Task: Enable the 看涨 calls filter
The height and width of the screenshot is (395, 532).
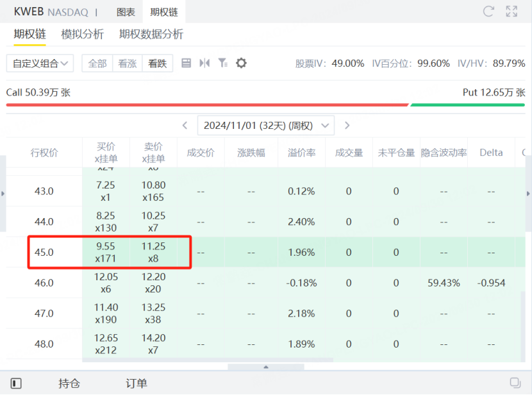Action: click(126, 63)
